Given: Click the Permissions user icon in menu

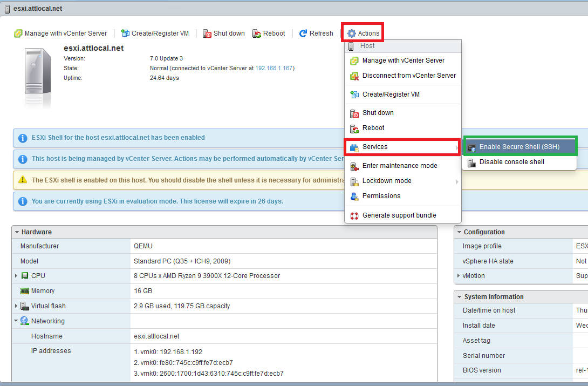Looking at the screenshot, I should tap(354, 196).
